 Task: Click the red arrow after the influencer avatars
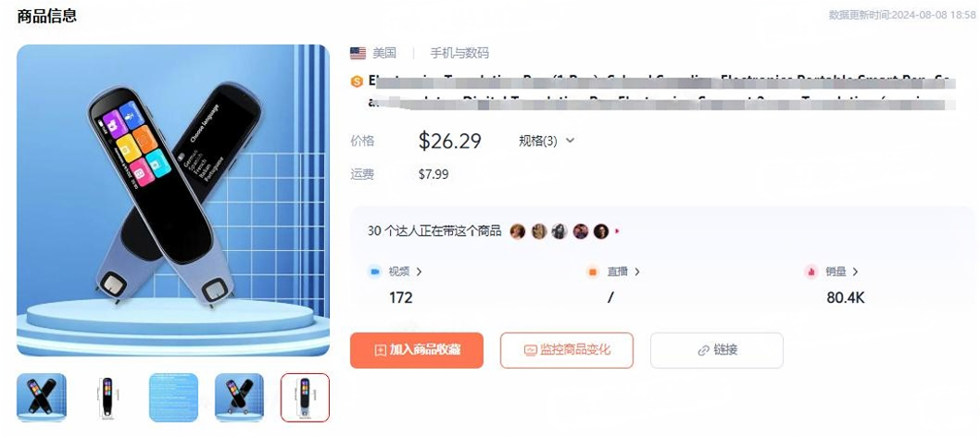(x=617, y=232)
